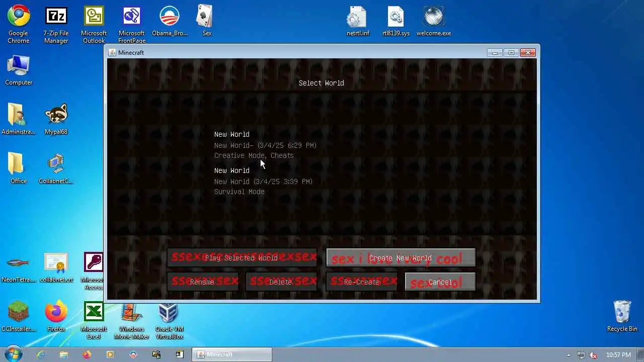Click the Re-Create button
The height and width of the screenshot is (362, 644).
(362, 282)
